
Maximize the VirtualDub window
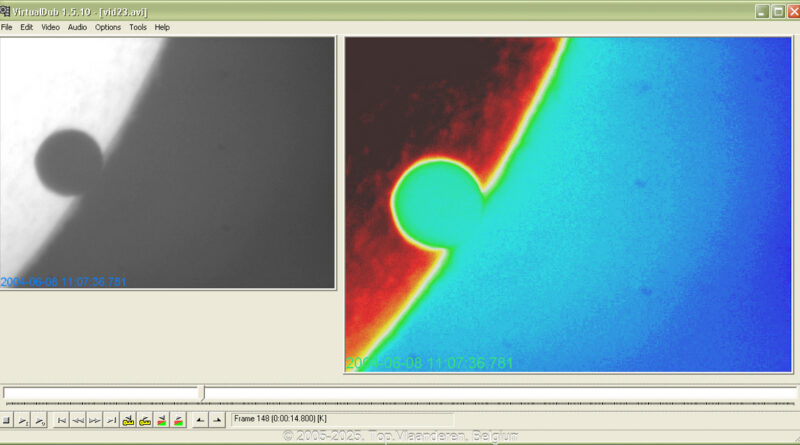779,11
